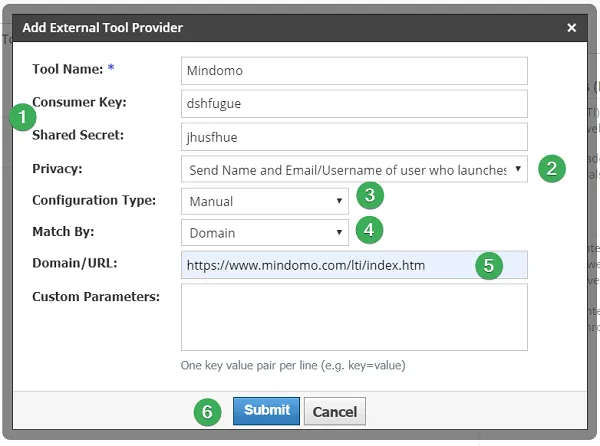Click the 'Shared Secret:' label
Image resolution: width=600 pixels, height=446 pixels.
[78, 135]
